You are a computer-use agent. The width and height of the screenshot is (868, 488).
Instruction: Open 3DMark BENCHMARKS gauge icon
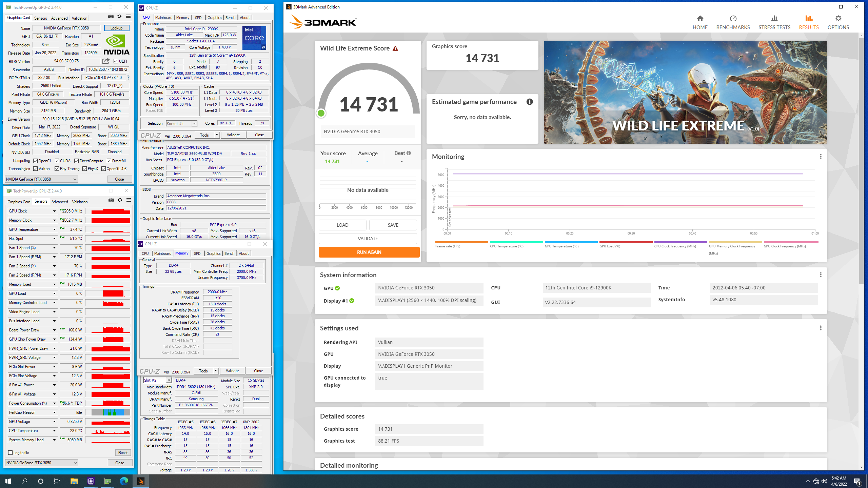coord(733,18)
